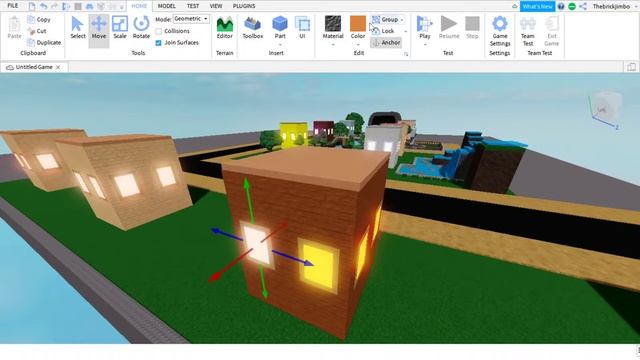Expand the Play dropdown arrow
Viewport: 640px width, 360px height.
[x=424, y=44]
